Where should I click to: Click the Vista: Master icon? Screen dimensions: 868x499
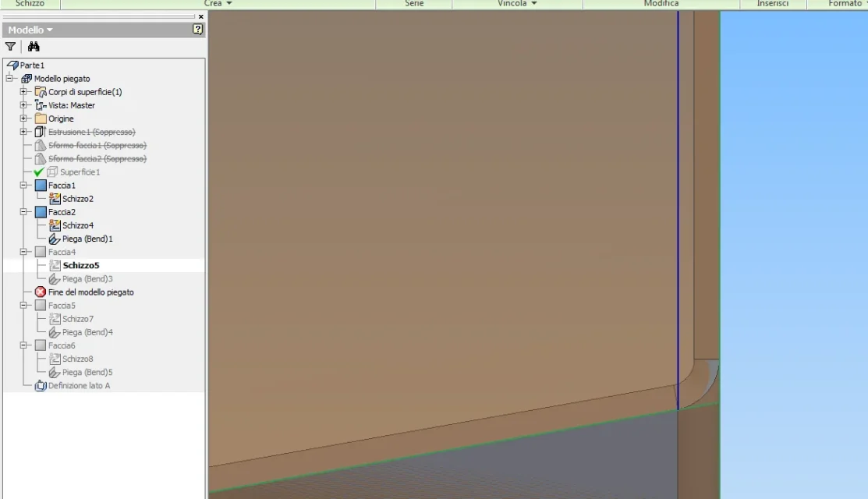[x=41, y=105]
